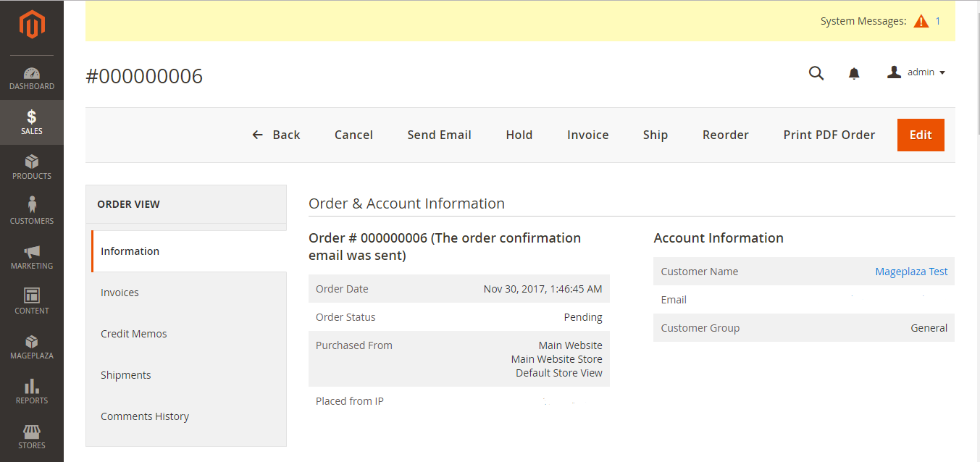Expand the admin account dropdown

[916, 72]
